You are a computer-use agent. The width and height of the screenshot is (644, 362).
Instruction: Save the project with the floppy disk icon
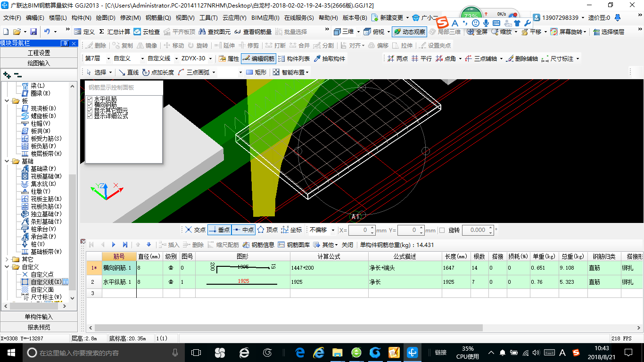(x=33, y=32)
